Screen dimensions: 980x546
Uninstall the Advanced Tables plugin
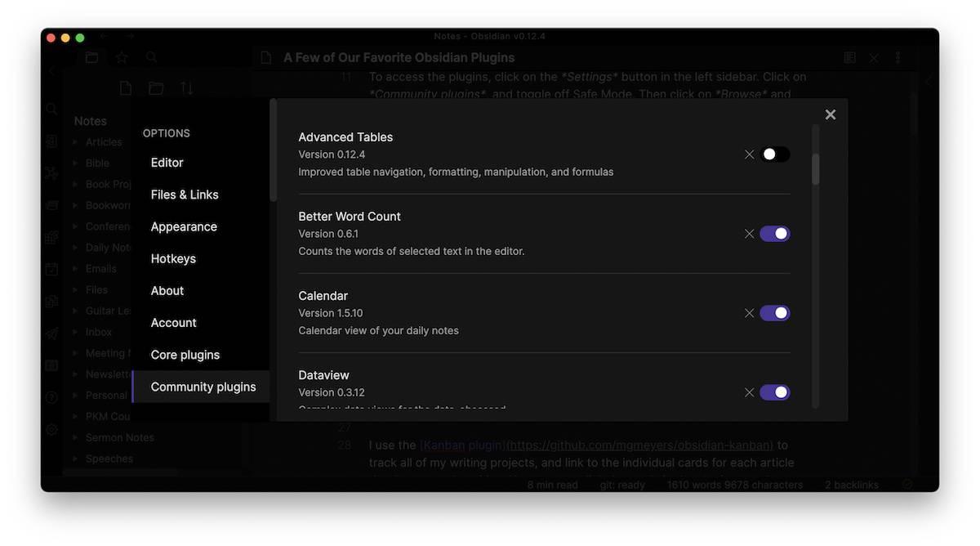click(x=749, y=154)
